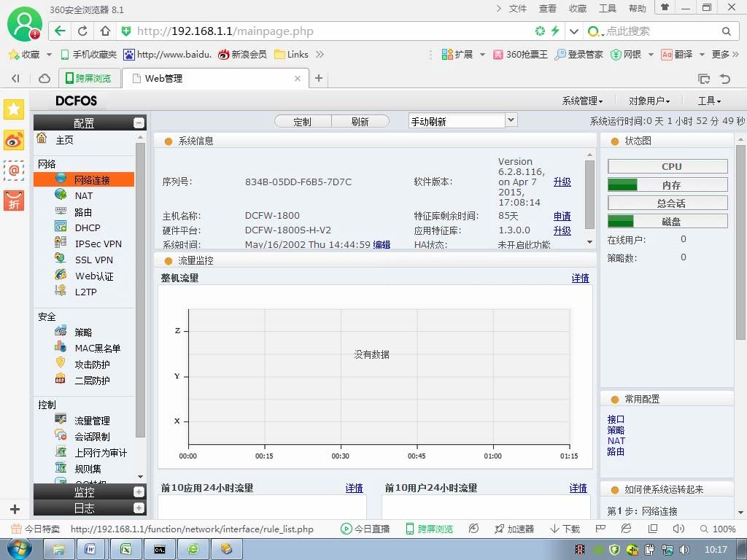Viewport: 747px width, 560px height.
Task: Click the 内存 usage progress bar
Action: pos(667,184)
